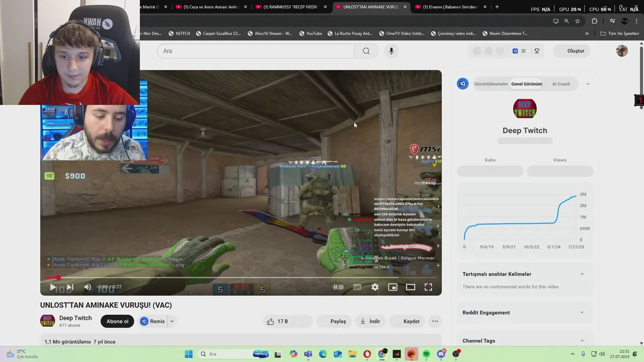Click the İndir download button
This screenshot has width=644, height=362.
(x=370, y=321)
